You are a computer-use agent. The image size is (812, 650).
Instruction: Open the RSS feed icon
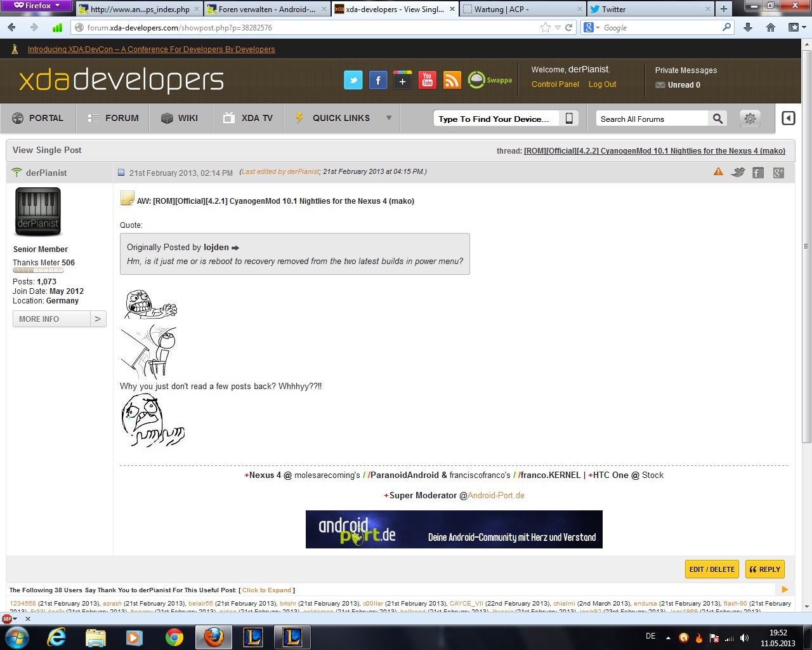[x=452, y=81]
